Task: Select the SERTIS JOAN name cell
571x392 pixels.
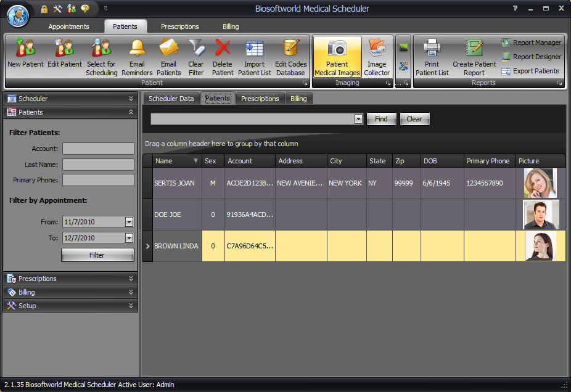Action: [177, 183]
